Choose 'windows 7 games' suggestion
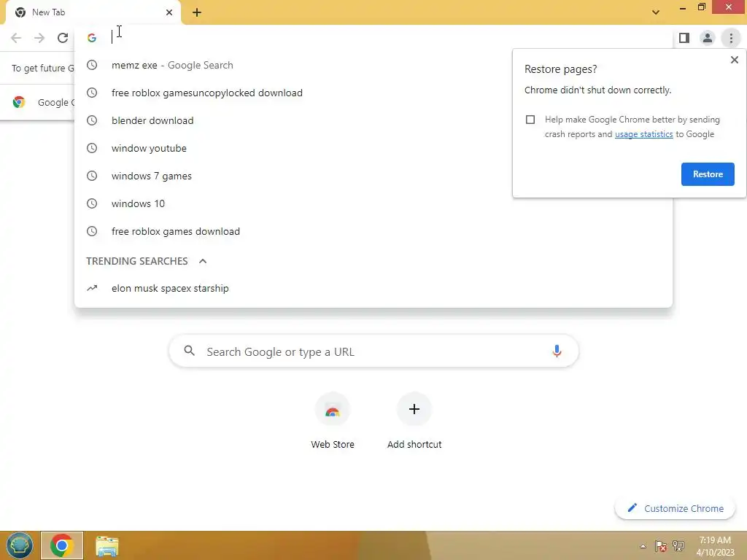The width and height of the screenshot is (747, 560). pyautogui.click(x=373, y=176)
